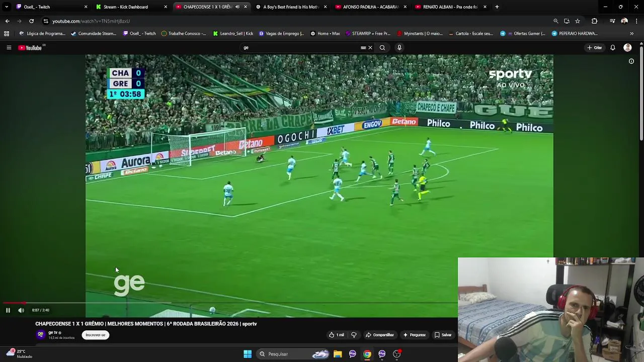Image resolution: width=644 pixels, height=362 pixels.
Task: Pause the video with the pause button
Action: (x=8, y=310)
